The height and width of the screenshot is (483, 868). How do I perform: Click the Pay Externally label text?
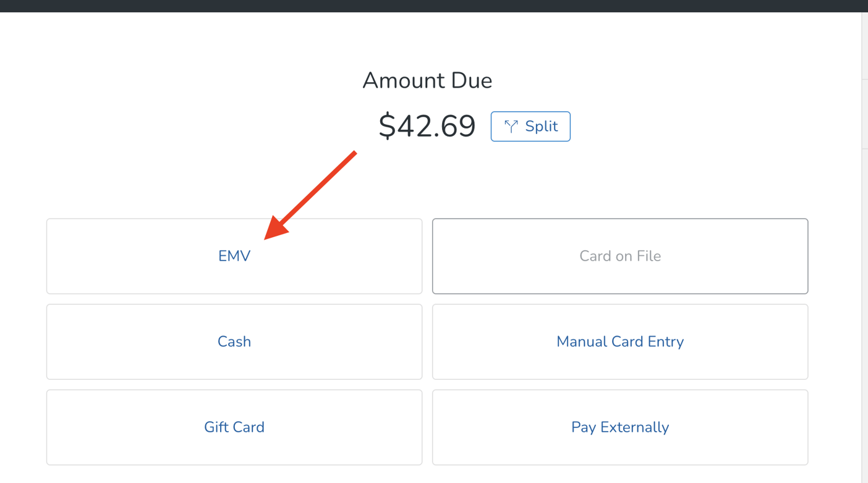click(x=619, y=427)
